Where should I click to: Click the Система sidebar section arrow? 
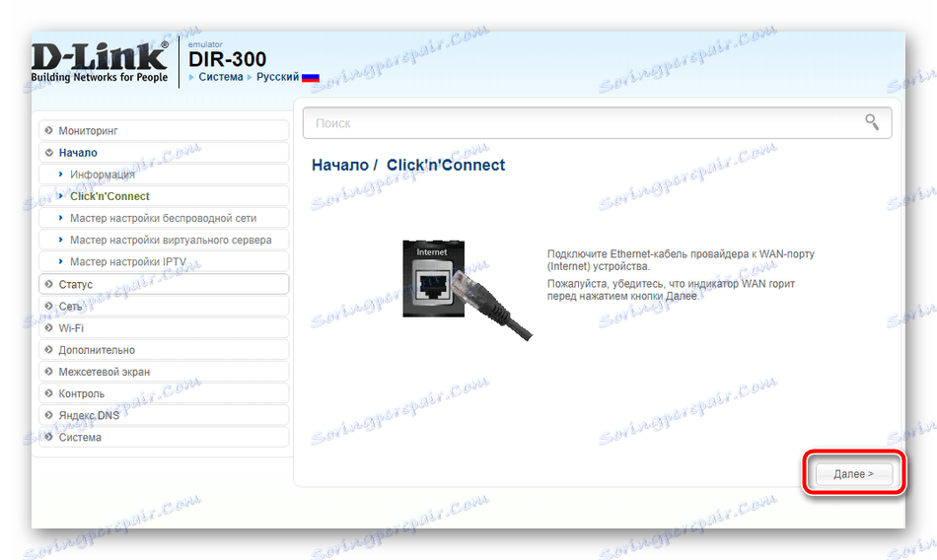tap(49, 437)
